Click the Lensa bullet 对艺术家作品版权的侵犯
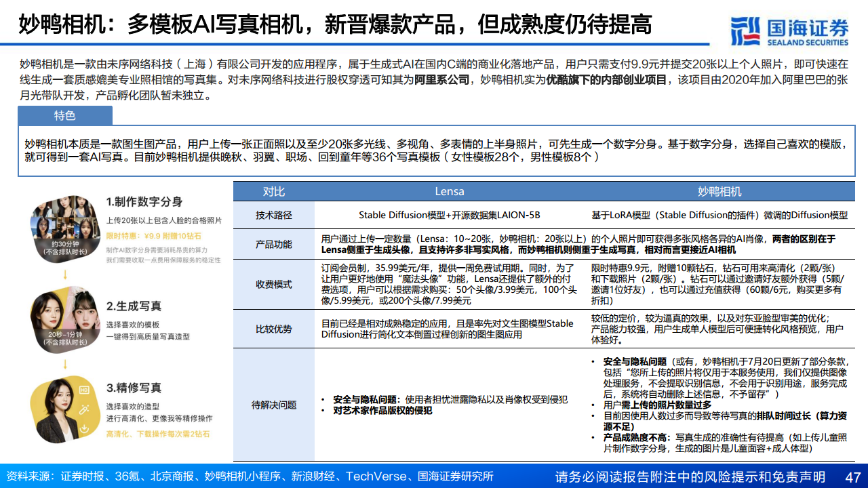The height and width of the screenshot is (488, 868). coord(382,410)
